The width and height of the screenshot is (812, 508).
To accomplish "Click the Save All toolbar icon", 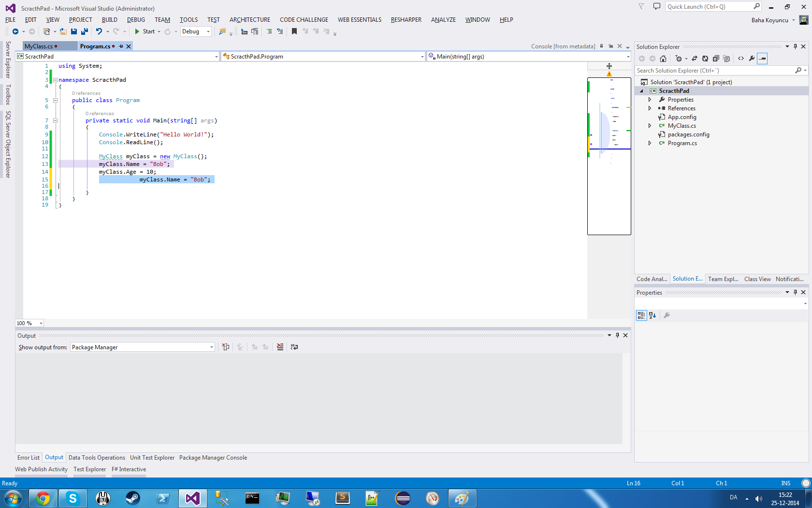I will click(85, 31).
